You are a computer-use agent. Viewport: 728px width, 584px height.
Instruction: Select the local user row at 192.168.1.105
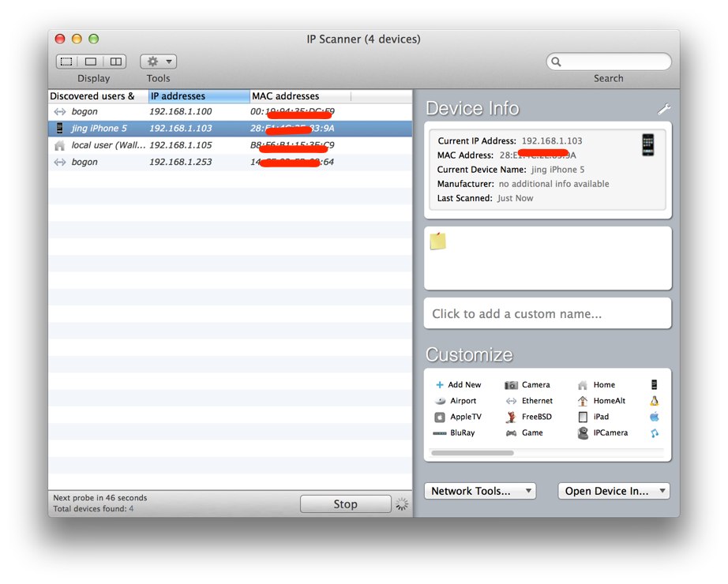coord(230,145)
